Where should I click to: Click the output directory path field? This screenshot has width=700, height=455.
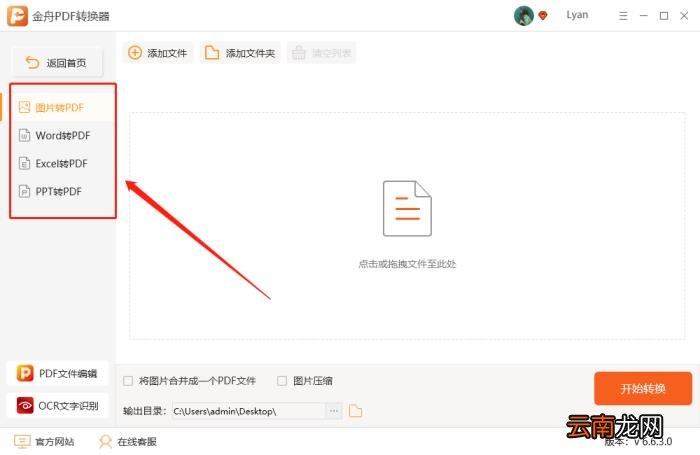pyautogui.click(x=249, y=411)
